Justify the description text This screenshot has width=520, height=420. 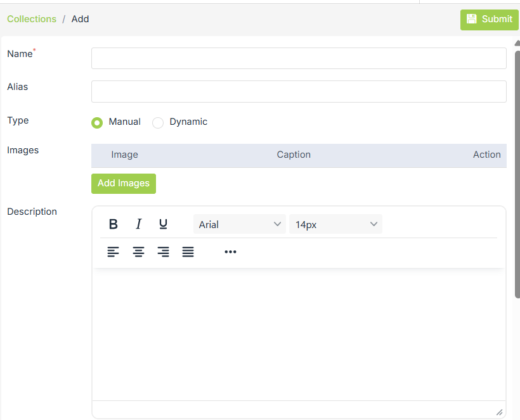coord(188,252)
